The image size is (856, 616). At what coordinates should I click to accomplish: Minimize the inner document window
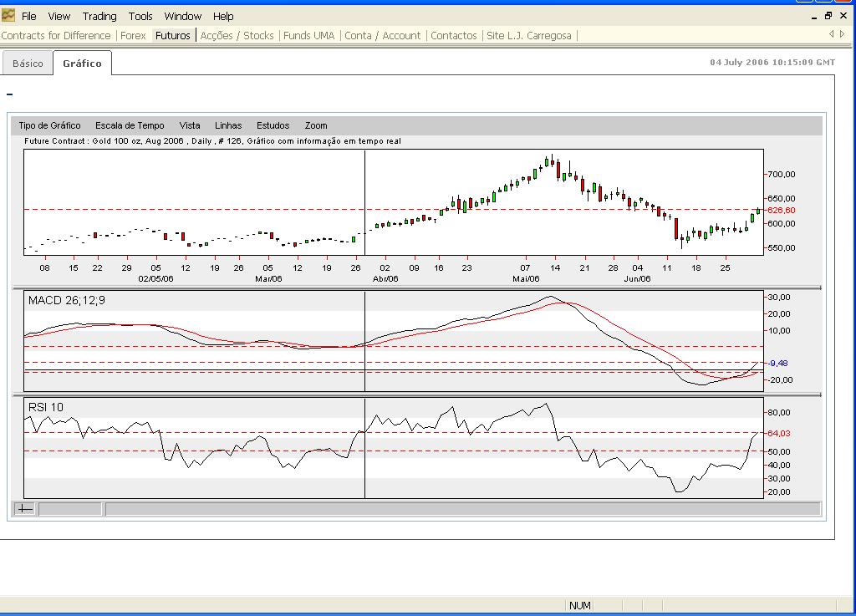[x=814, y=16]
